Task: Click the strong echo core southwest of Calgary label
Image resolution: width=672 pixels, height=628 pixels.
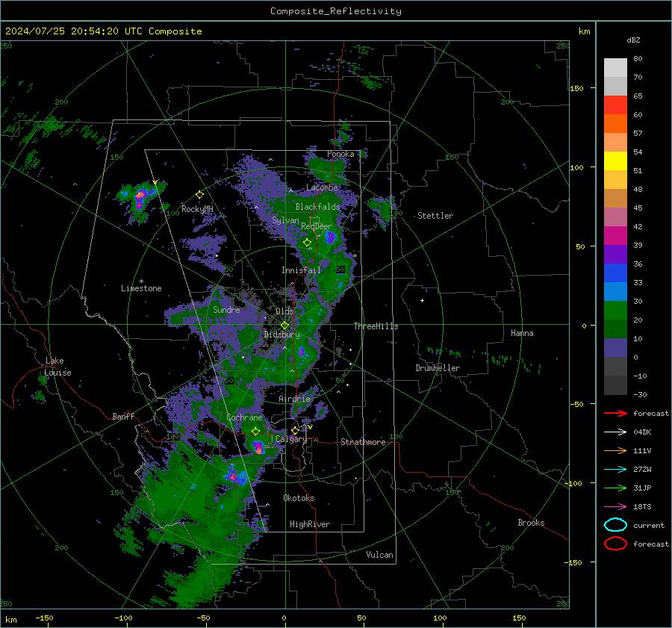Action: [258, 447]
